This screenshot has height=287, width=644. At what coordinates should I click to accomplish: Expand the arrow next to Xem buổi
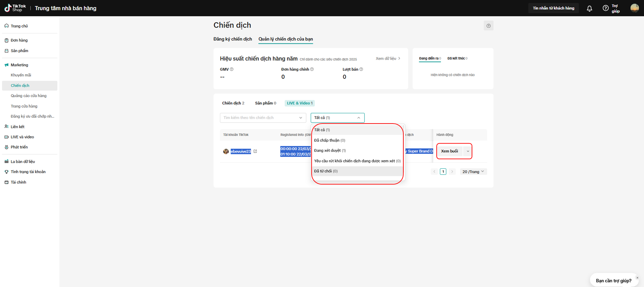pyautogui.click(x=467, y=151)
